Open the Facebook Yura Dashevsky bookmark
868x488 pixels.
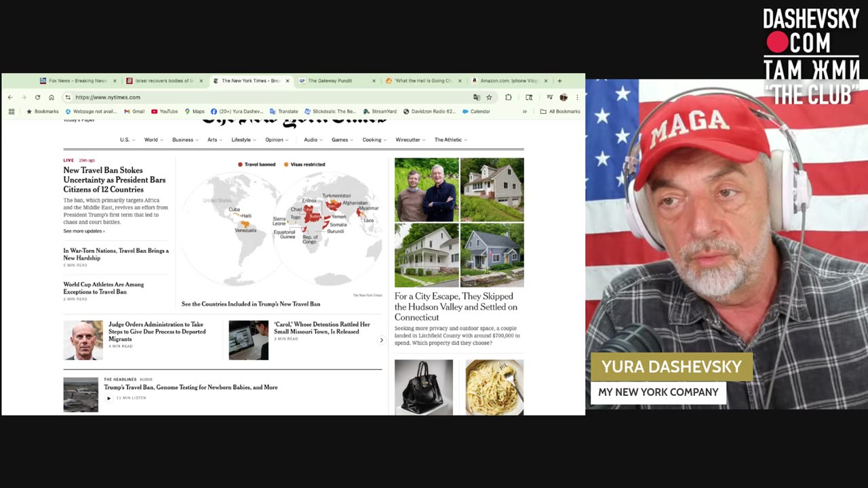pyautogui.click(x=237, y=111)
